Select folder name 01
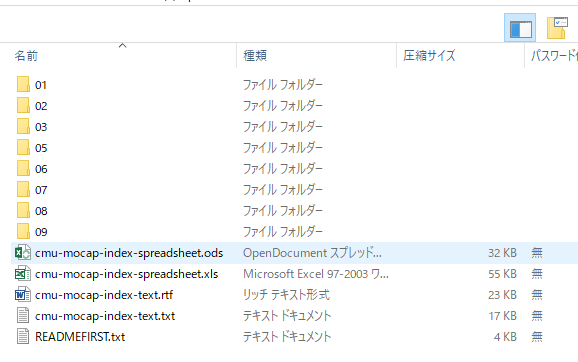The width and height of the screenshot is (578, 362). pyautogui.click(x=41, y=85)
